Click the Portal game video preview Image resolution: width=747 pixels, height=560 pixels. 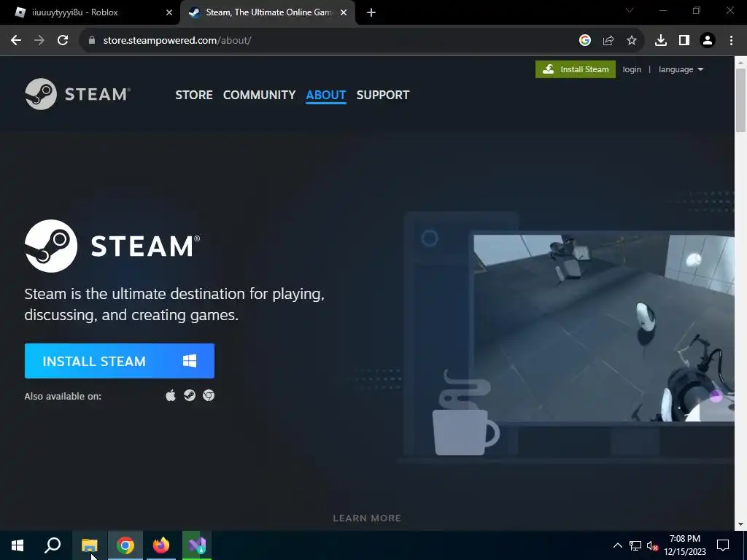[x=603, y=328]
